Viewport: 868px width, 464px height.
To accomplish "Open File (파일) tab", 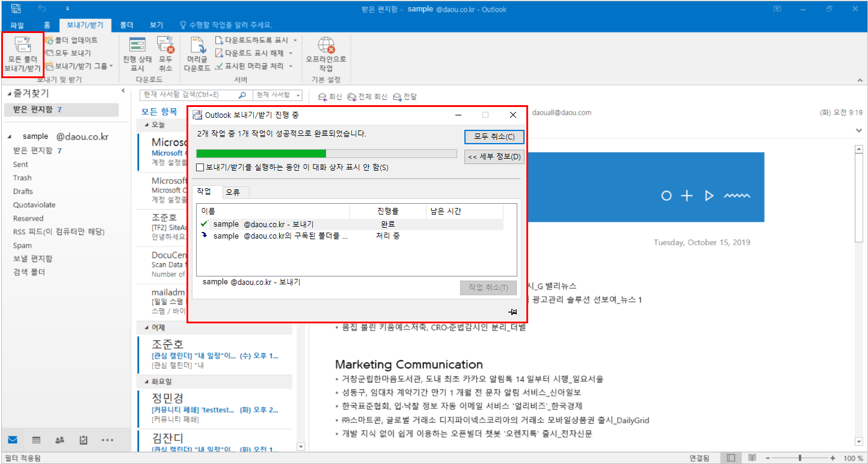I will pos(17,25).
